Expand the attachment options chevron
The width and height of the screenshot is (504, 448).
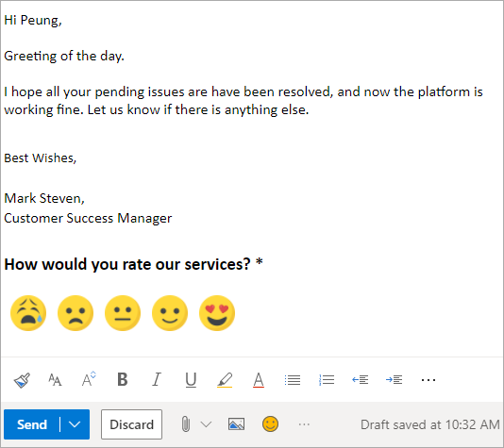coord(206,424)
